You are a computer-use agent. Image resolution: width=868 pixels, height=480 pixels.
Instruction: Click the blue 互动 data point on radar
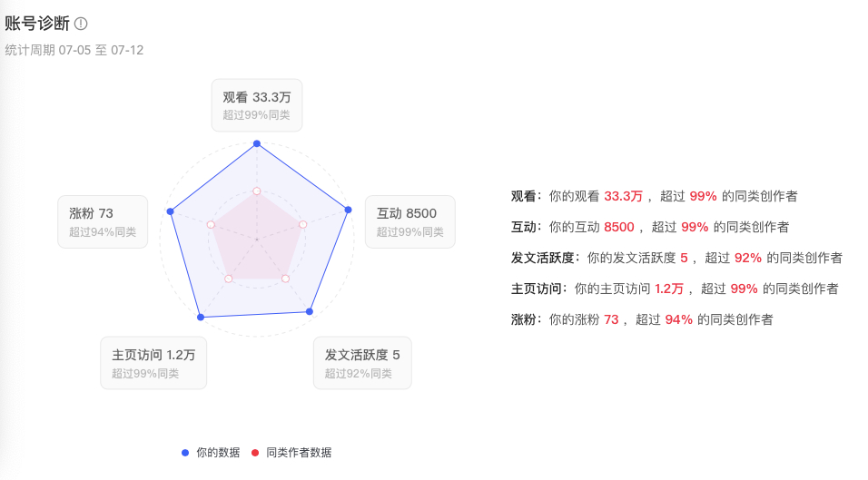tap(348, 210)
